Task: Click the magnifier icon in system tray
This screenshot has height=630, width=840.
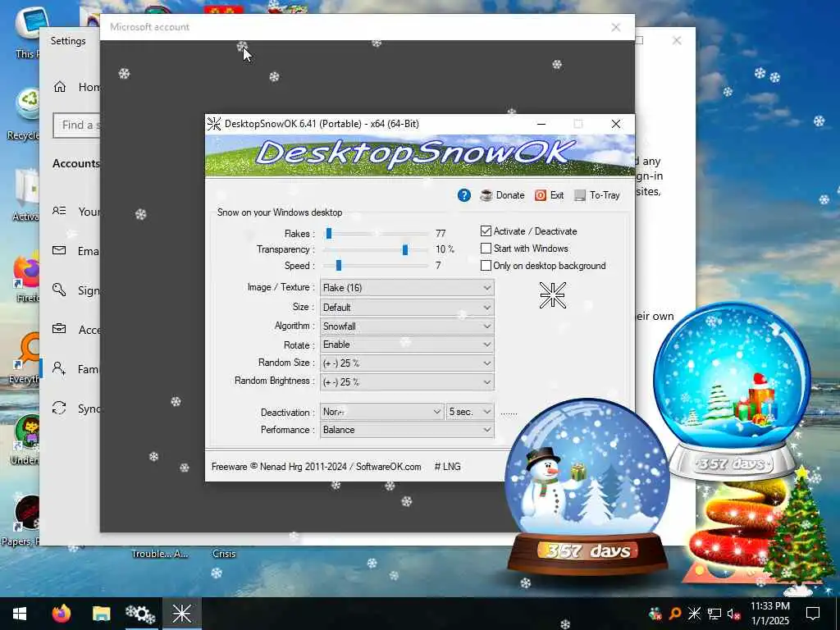Action: [x=674, y=614]
